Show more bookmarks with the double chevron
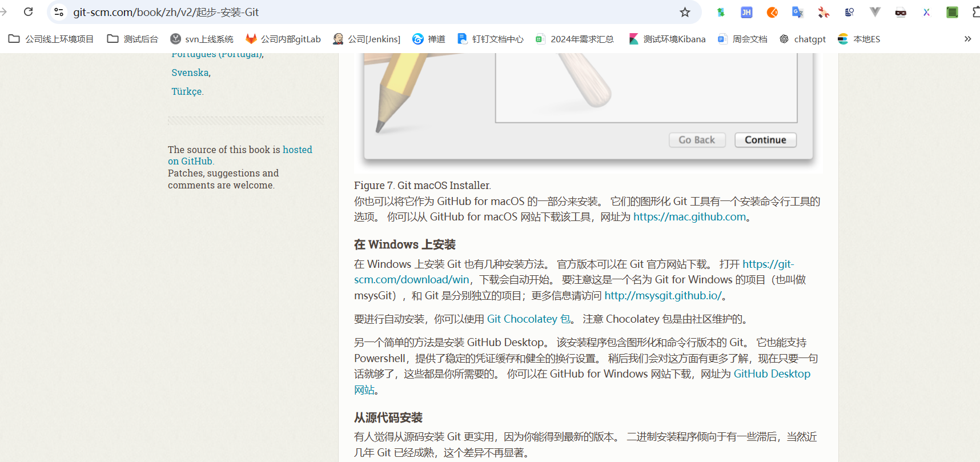 [x=967, y=39]
